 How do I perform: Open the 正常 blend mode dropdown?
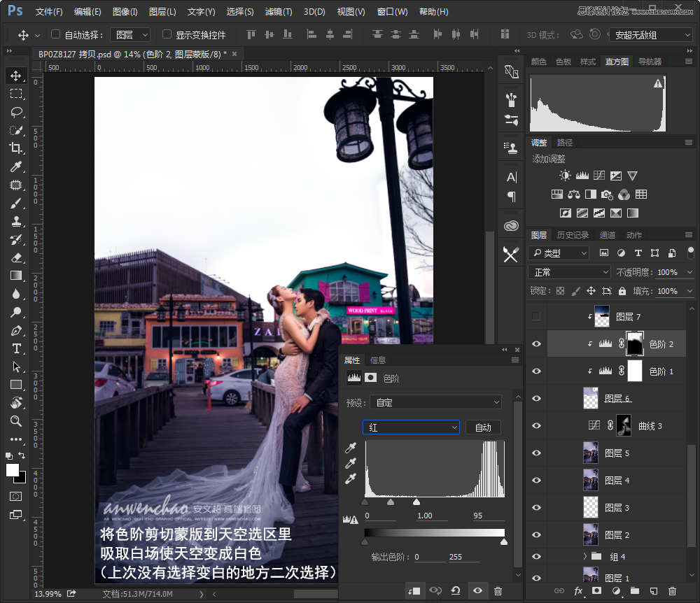[569, 272]
